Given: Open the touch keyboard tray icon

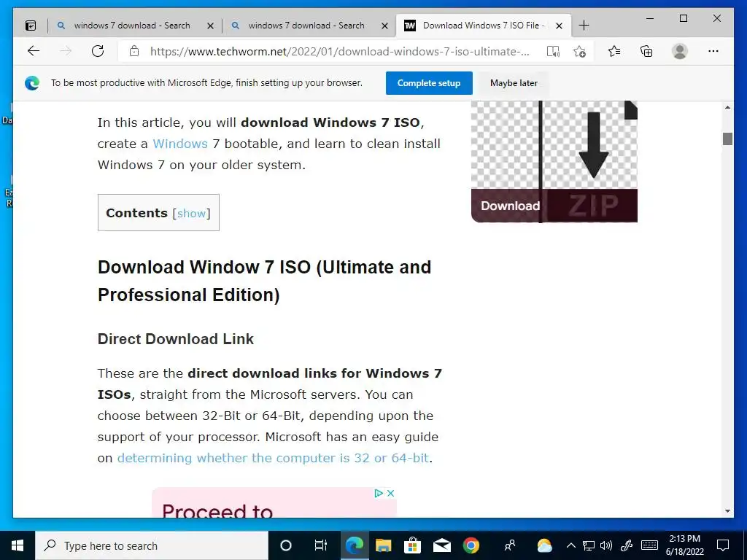Looking at the screenshot, I should pos(650,545).
